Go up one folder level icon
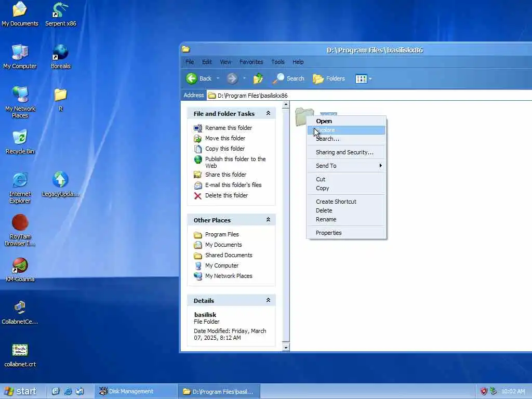The image size is (532, 399). 258,78
